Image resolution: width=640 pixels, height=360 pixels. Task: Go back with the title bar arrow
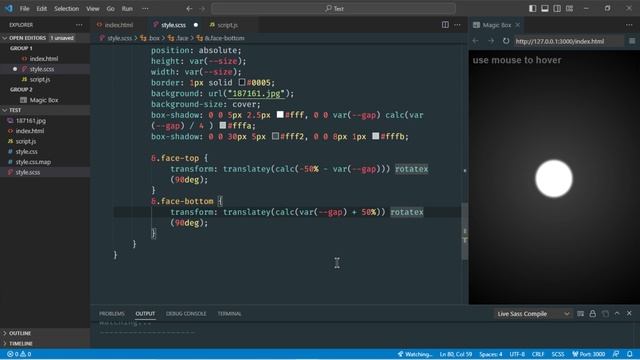tap(189, 9)
